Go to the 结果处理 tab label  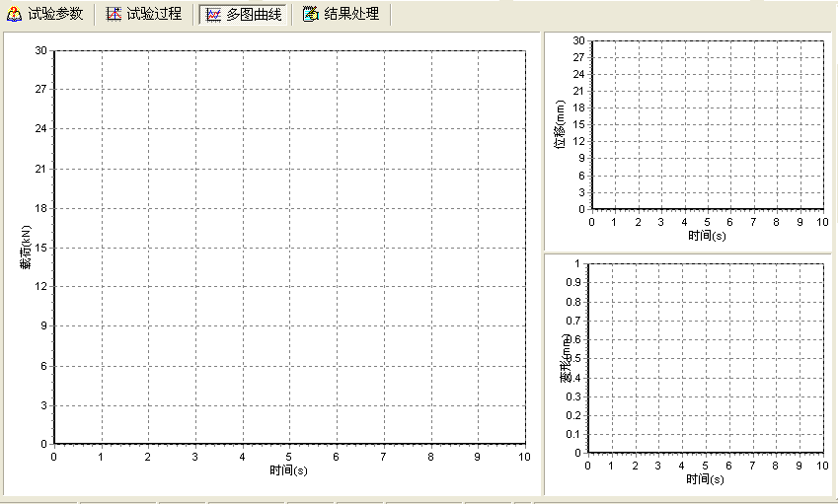pyautogui.click(x=351, y=15)
